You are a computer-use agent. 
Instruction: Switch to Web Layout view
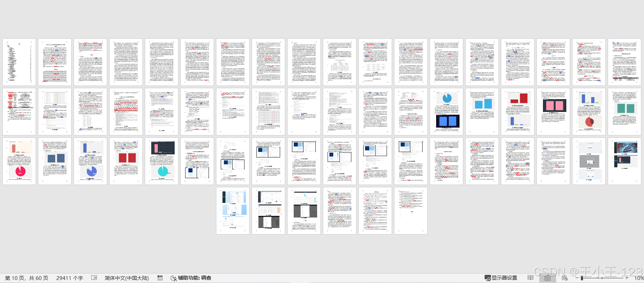pyautogui.click(x=565, y=278)
